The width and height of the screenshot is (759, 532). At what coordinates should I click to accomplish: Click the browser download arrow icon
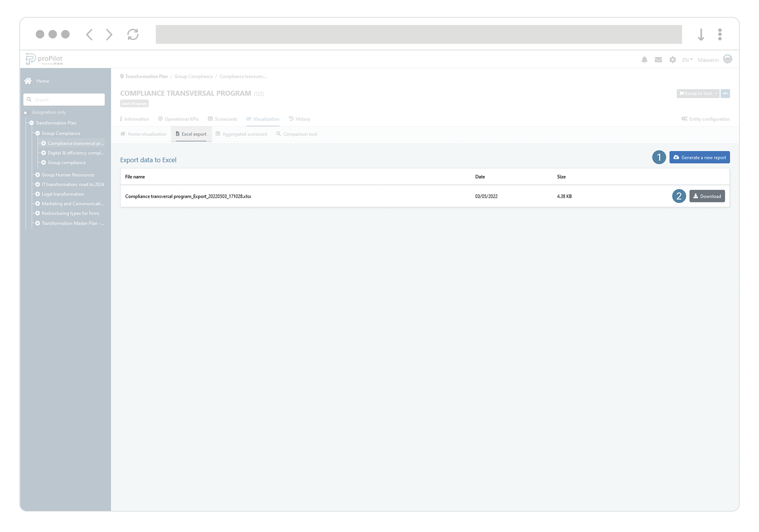pos(701,34)
